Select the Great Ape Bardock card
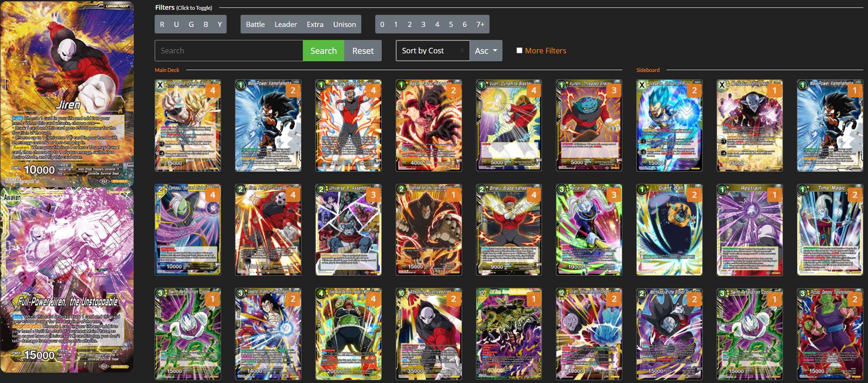 point(348,334)
